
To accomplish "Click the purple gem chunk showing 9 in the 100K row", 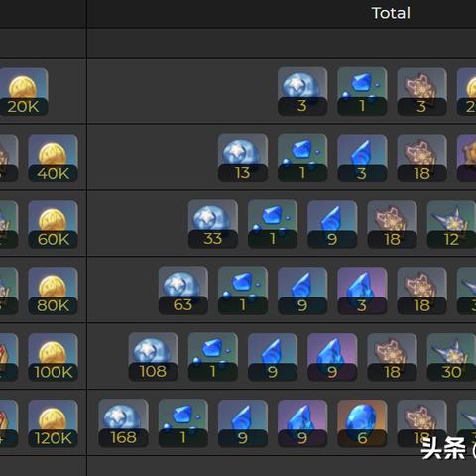I will 332,357.
